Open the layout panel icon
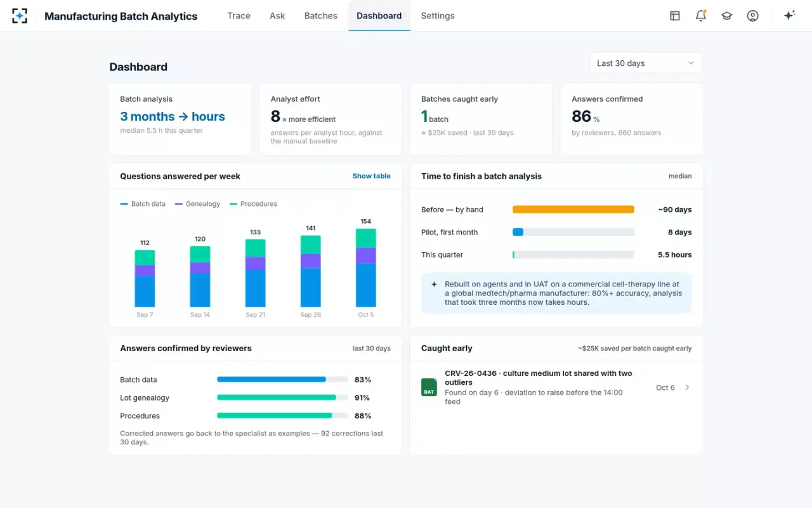 click(675, 16)
